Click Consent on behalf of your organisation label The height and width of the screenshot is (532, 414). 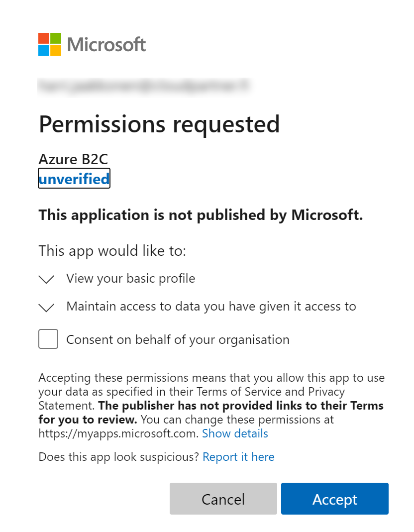[178, 340]
